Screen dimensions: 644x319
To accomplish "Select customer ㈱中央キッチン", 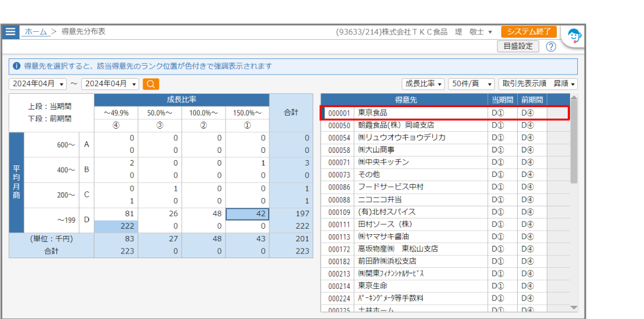I will tap(446, 162).
